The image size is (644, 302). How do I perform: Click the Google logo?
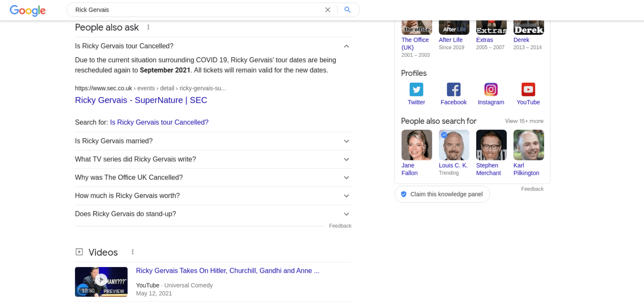27,10
